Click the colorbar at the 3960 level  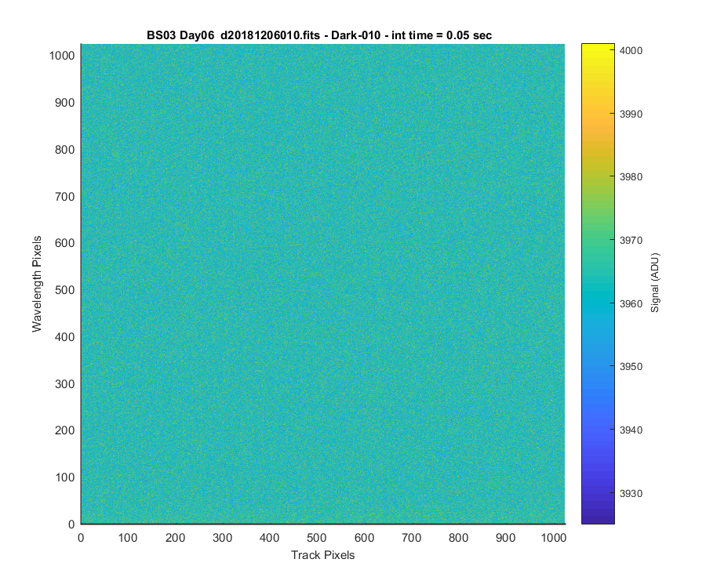(598, 303)
